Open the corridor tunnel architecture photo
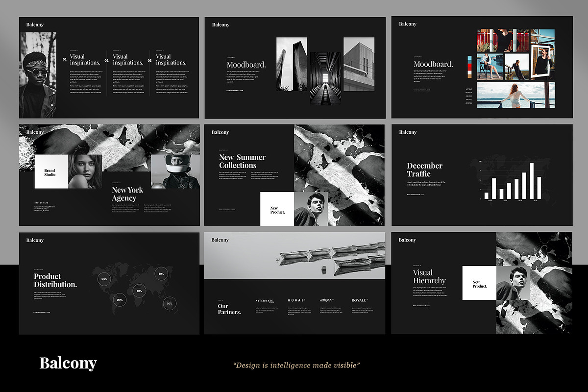This screenshot has height=392, width=588. 325,78
